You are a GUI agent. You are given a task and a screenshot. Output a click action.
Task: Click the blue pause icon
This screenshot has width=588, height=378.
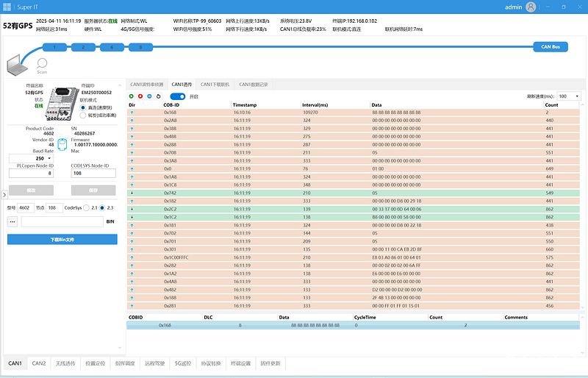click(149, 96)
